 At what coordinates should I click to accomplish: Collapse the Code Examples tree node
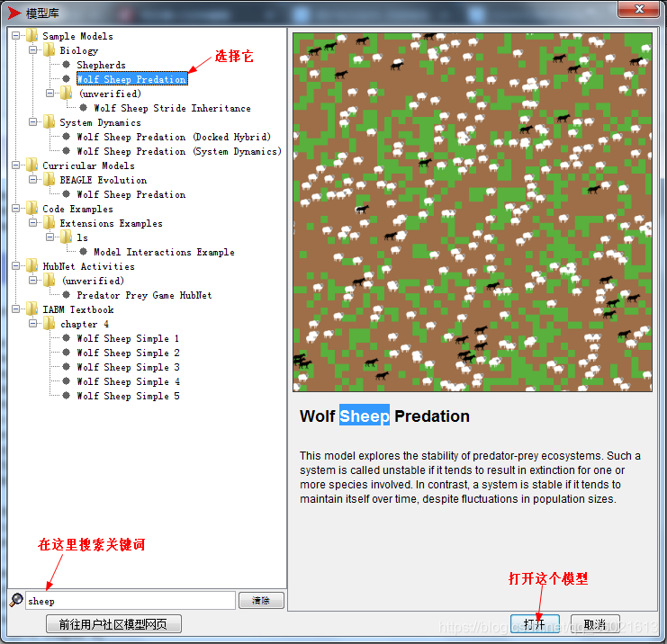[x=15, y=209]
